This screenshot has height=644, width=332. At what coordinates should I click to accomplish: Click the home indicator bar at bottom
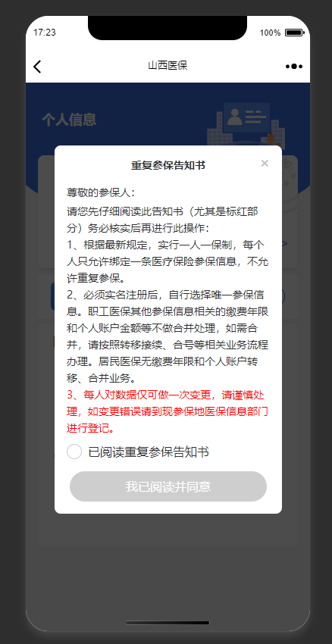pyautogui.click(x=168, y=623)
